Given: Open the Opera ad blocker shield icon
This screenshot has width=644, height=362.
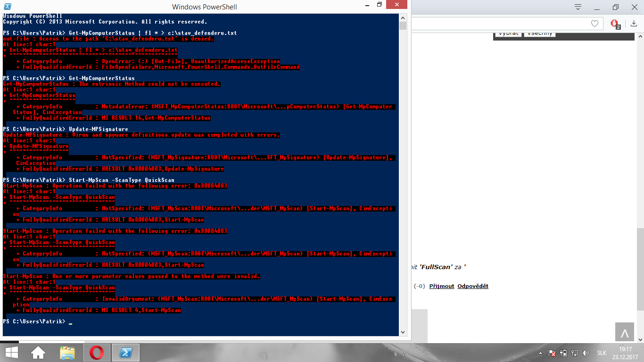Looking at the screenshot, I should [x=615, y=24].
